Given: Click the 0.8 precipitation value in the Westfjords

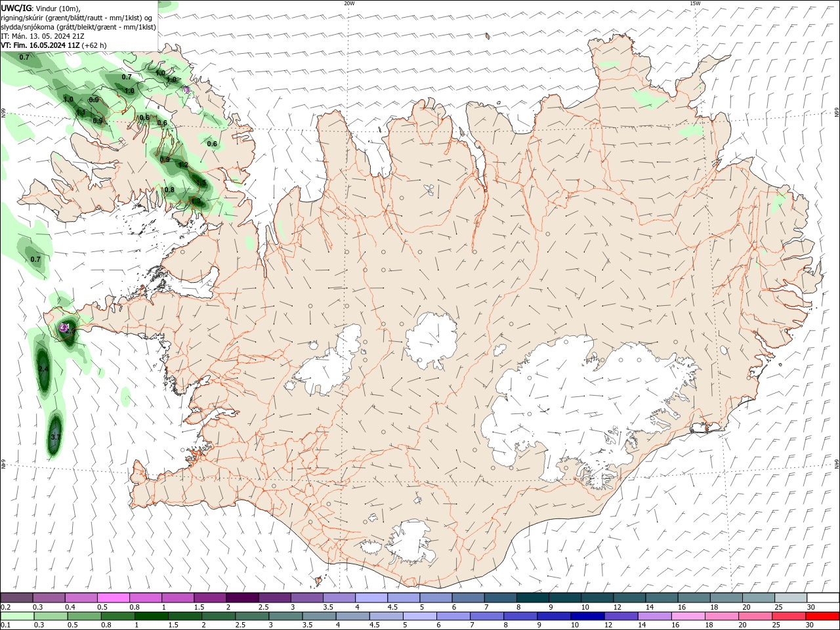Looking at the screenshot, I should [169, 190].
